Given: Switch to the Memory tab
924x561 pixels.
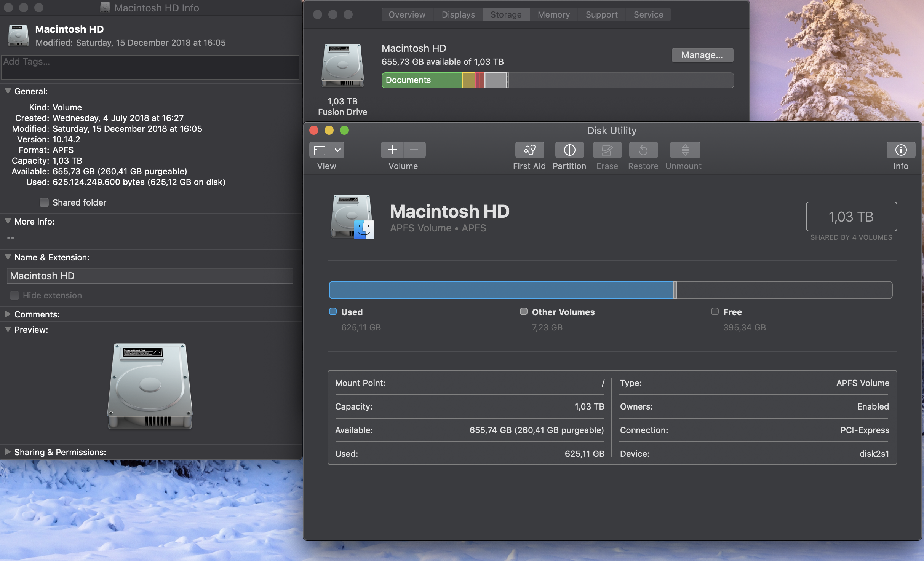Looking at the screenshot, I should click(554, 14).
